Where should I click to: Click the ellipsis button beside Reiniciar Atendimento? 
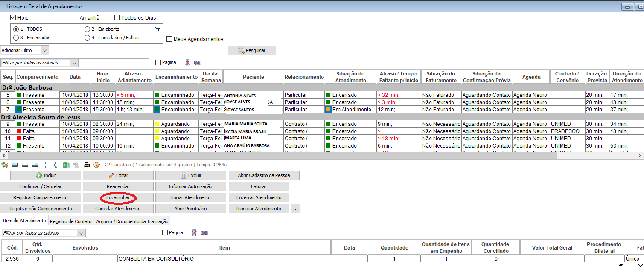(x=296, y=209)
